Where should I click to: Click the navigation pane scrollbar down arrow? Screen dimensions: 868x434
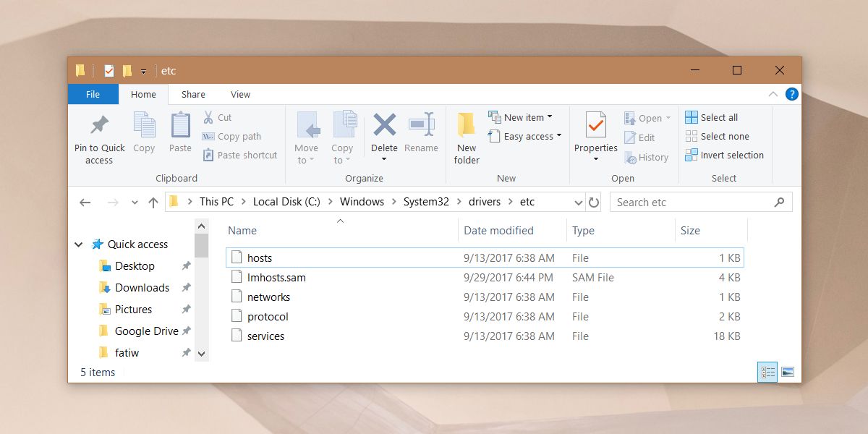[201, 353]
